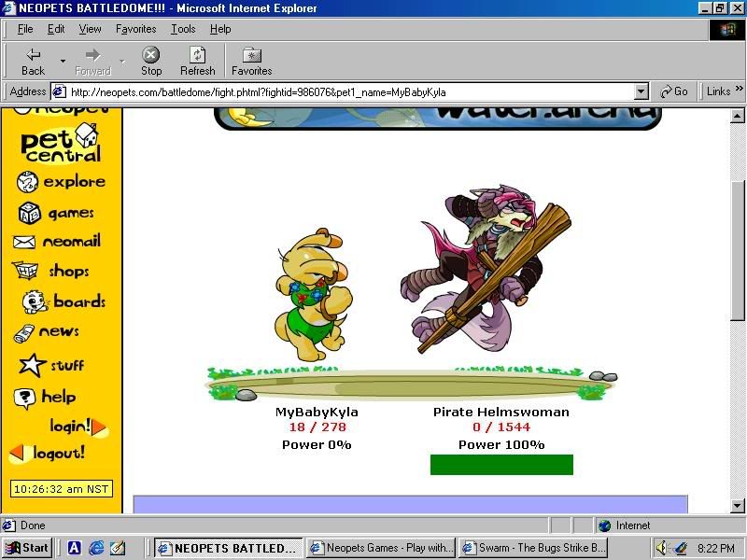Click the page icon in address bar
Viewport: 747px width, 560px height.
[x=59, y=91]
